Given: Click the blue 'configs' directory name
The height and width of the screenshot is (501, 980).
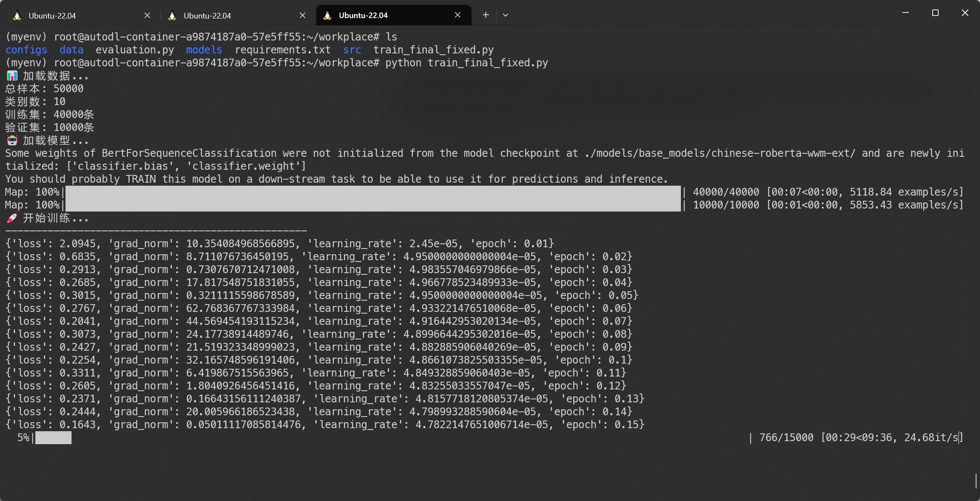Looking at the screenshot, I should pos(26,50).
